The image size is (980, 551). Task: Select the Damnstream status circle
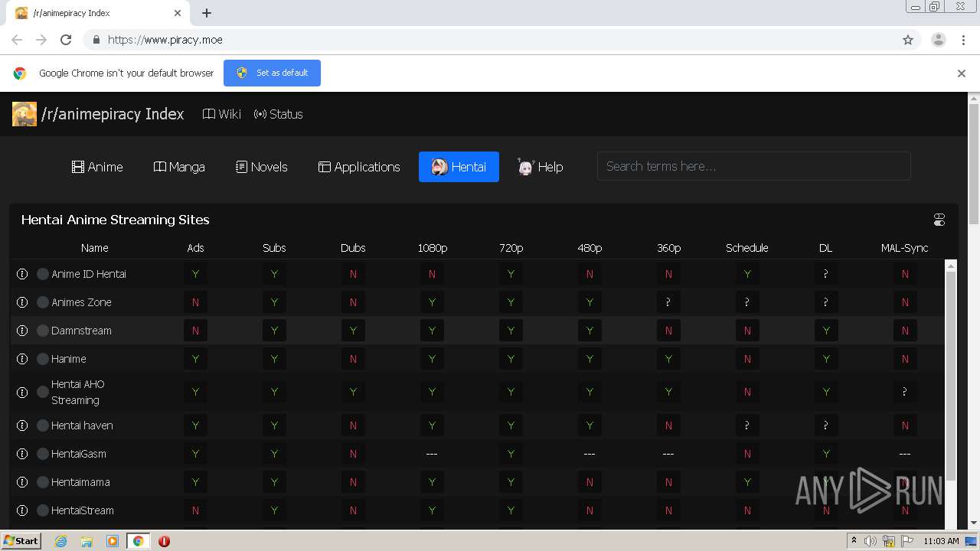(43, 331)
